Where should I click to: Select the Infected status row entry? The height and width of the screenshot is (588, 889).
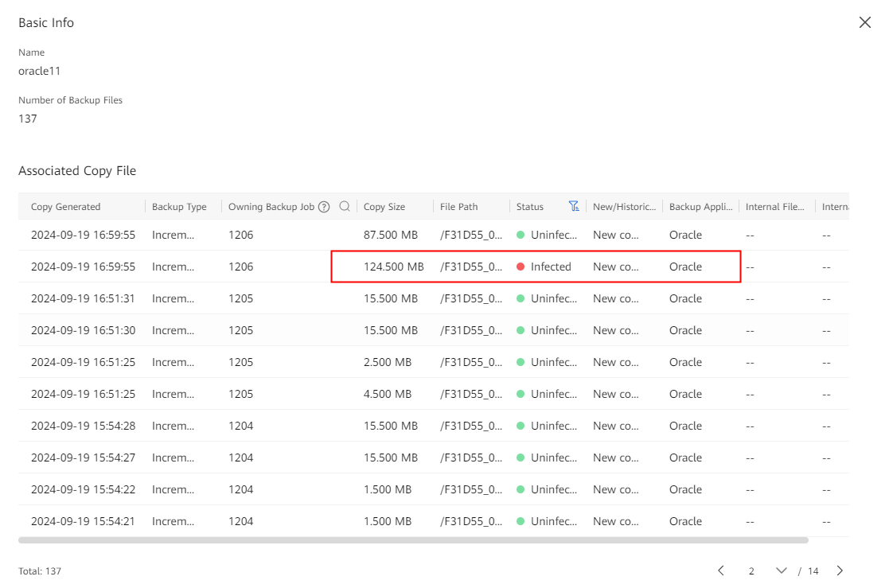pos(551,267)
